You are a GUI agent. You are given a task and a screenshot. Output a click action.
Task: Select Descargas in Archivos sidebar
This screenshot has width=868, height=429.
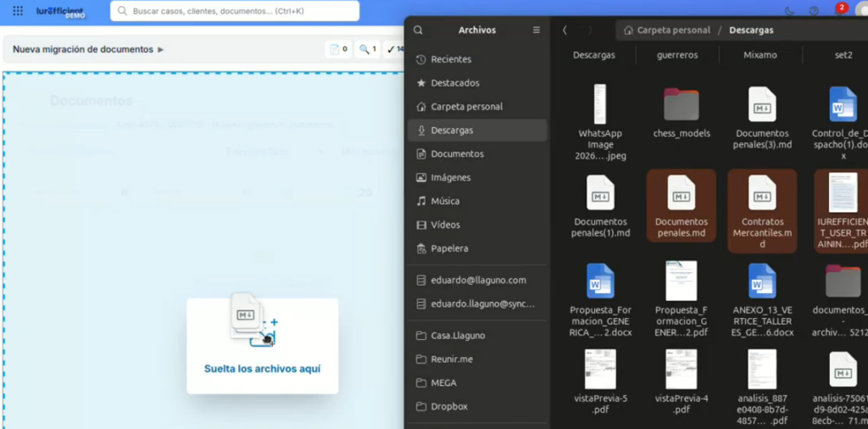coord(477,130)
